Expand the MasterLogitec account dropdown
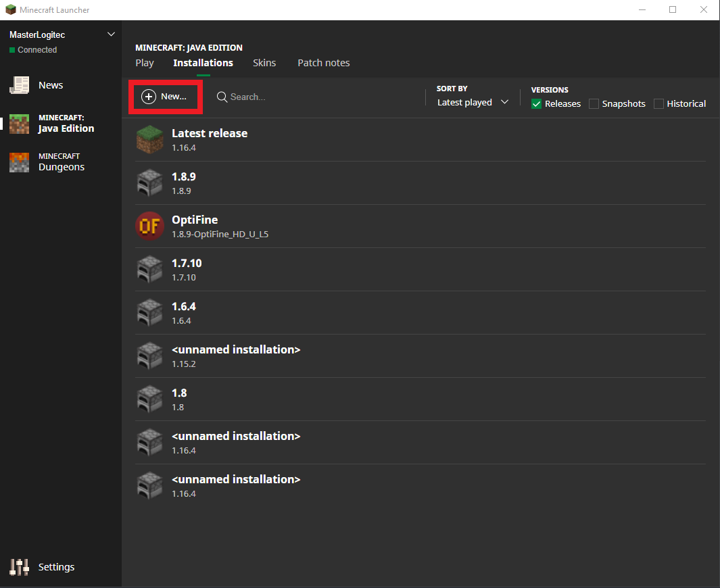The image size is (720, 588). click(111, 34)
